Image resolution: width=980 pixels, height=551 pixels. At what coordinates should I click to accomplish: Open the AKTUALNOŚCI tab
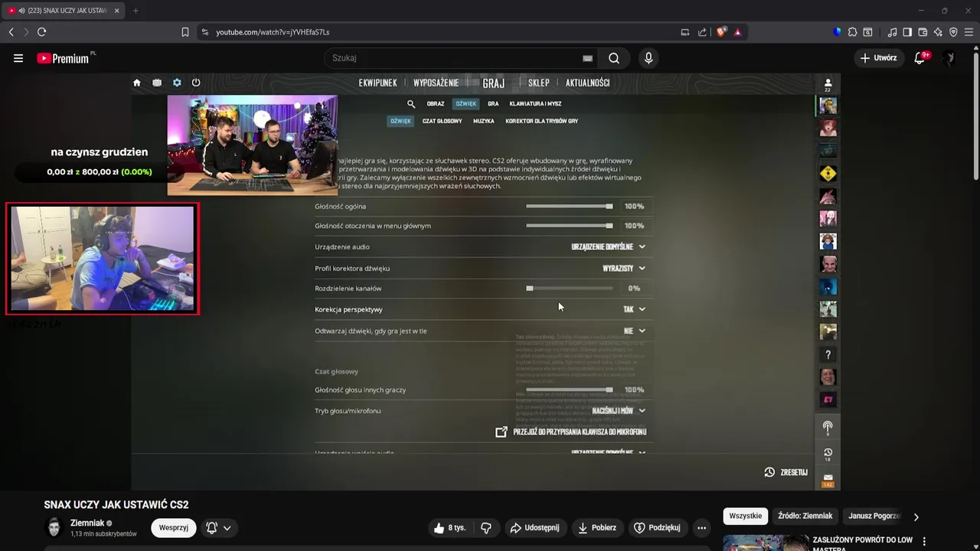click(587, 83)
